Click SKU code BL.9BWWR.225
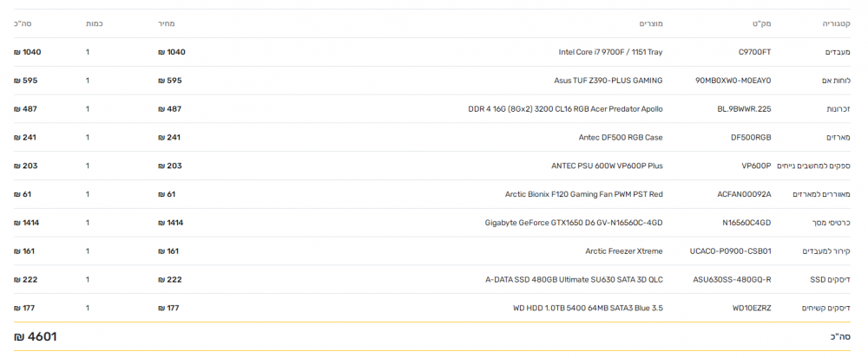Screen dimensions: 868x358 744,109
